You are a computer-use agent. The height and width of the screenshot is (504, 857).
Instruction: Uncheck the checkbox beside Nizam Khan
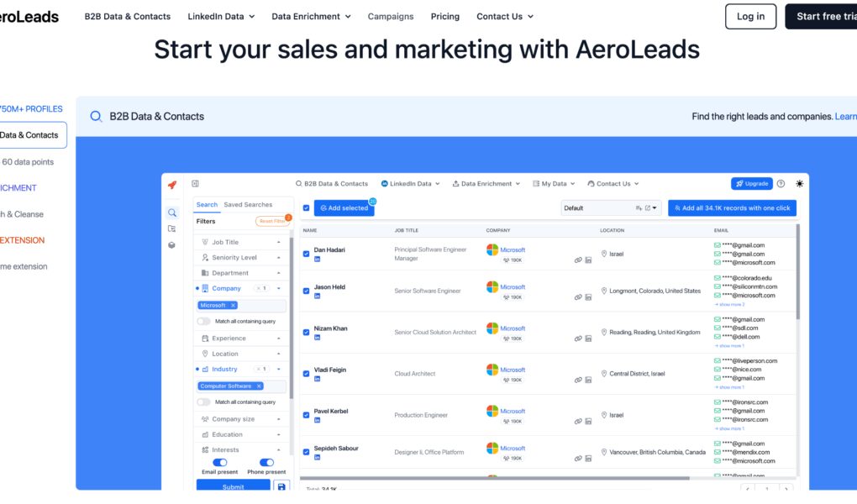point(306,332)
